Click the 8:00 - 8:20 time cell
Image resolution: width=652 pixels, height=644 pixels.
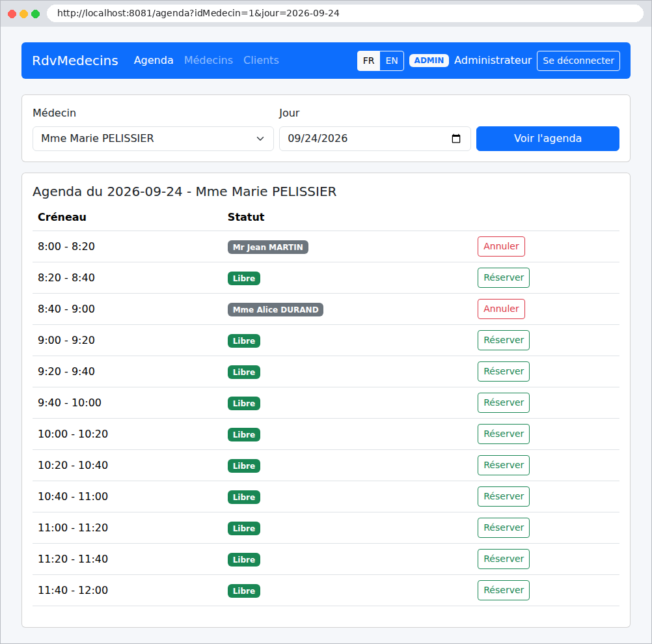66,246
